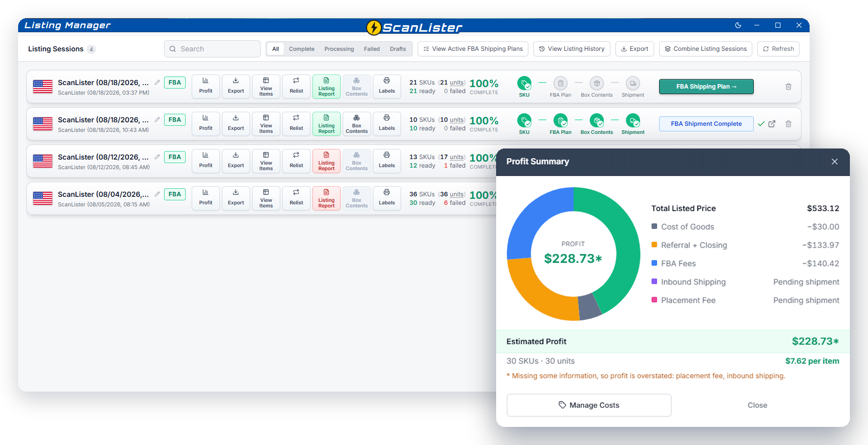Click blue FBA Fees legend swatch

coord(654,263)
